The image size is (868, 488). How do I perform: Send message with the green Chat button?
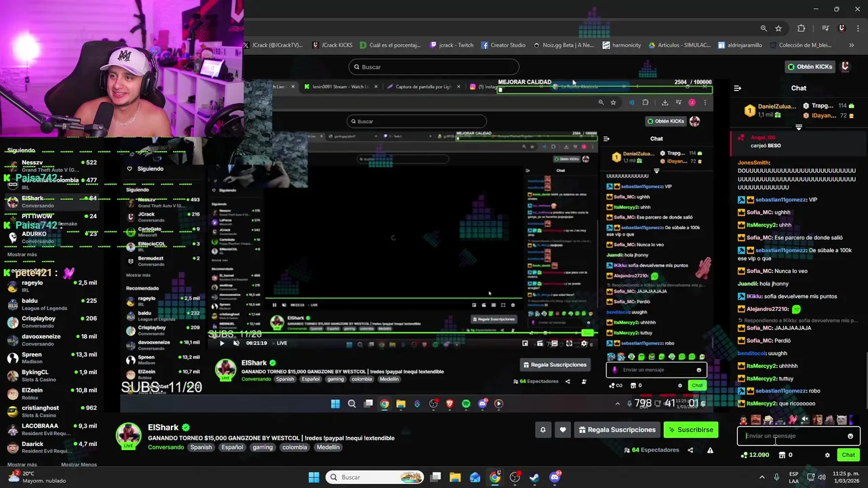[848, 455]
